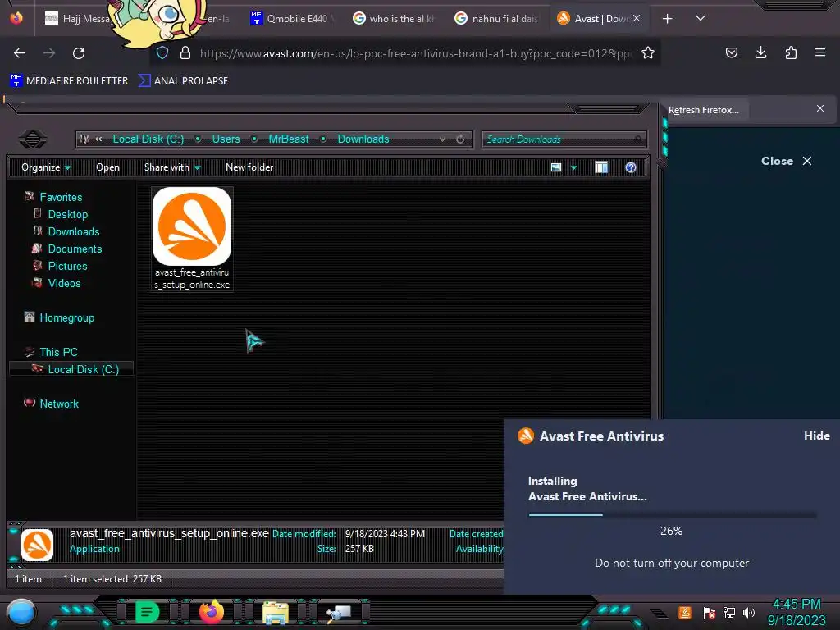
Task: Switch to the Hajj Messa tab
Action: coord(76,19)
